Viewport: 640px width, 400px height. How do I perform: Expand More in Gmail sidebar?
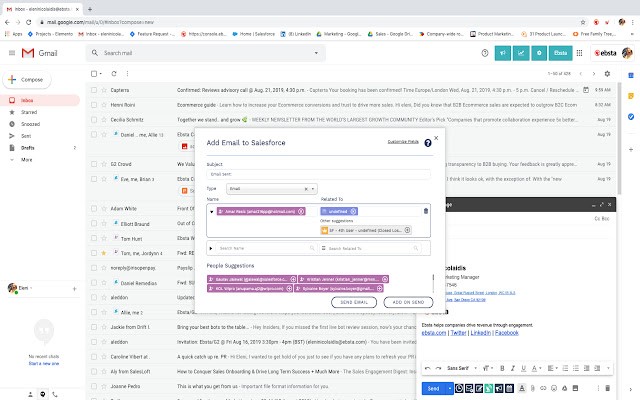coord(27,159)
